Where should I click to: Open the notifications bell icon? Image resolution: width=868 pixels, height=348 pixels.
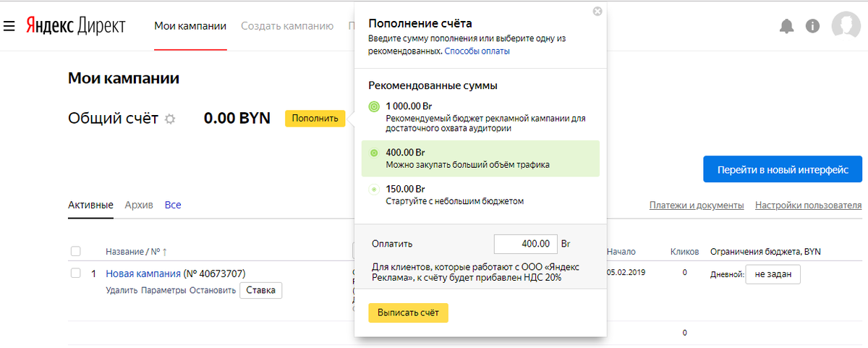coord(786,26)
